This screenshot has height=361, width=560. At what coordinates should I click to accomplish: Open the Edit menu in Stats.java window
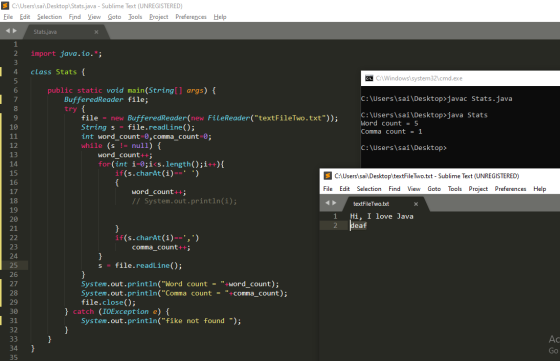coord(25,17)
